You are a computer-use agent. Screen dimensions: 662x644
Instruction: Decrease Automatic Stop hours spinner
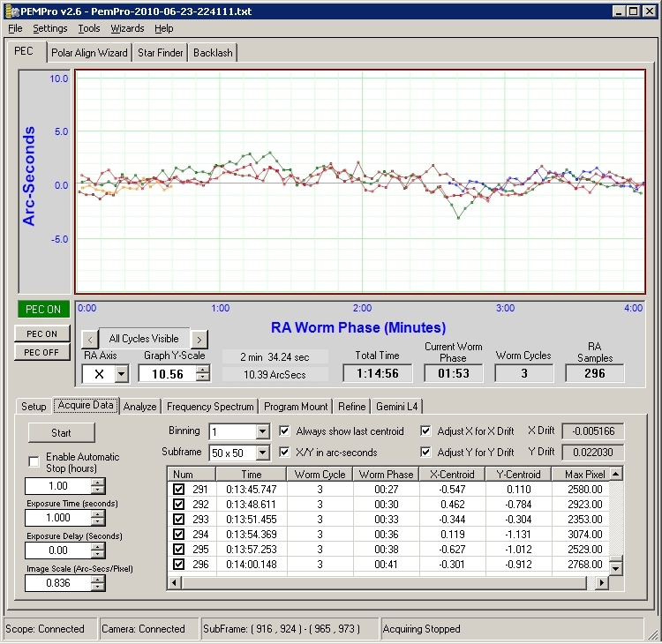(97, 490)
